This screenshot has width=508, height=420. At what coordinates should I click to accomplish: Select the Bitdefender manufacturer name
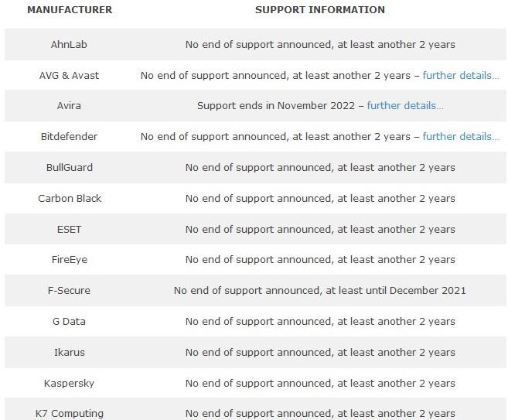coord(69,136)
